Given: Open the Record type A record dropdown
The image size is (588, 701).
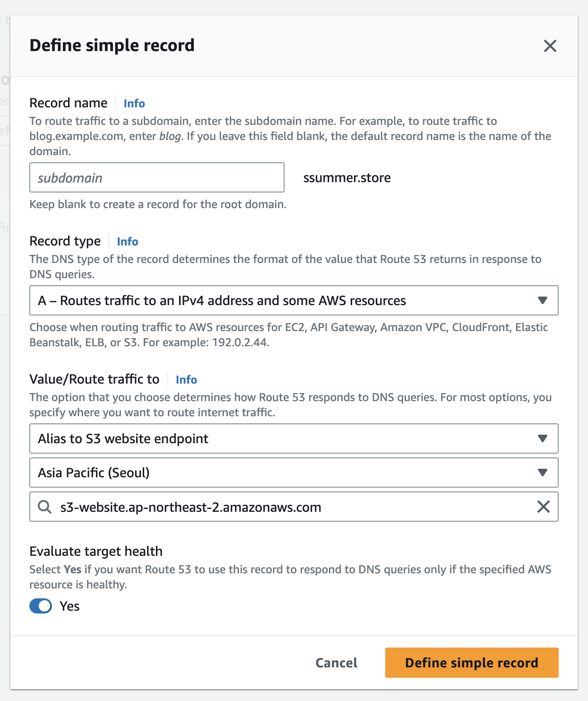Looking at the screenshot, I should point(284,300).
